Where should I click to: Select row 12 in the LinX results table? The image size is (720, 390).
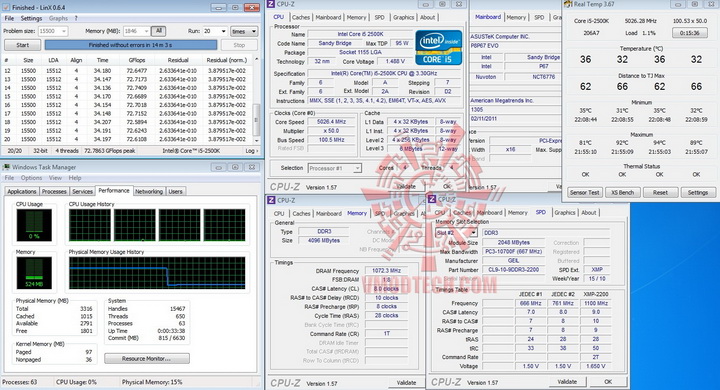127,71
